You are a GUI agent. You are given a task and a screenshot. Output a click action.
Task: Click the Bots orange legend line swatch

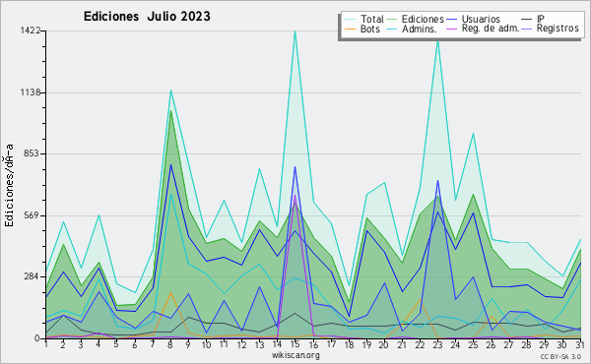point(351,29)
